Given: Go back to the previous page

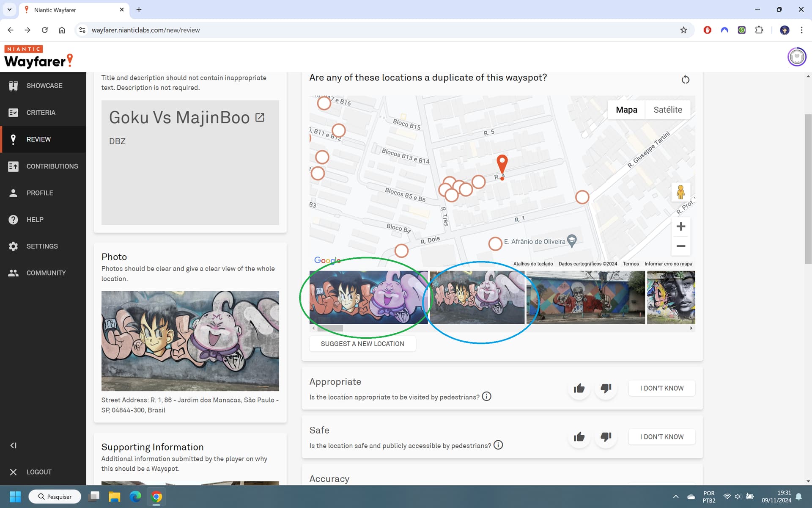Looking at the screenshot, I should pos(11,30).
